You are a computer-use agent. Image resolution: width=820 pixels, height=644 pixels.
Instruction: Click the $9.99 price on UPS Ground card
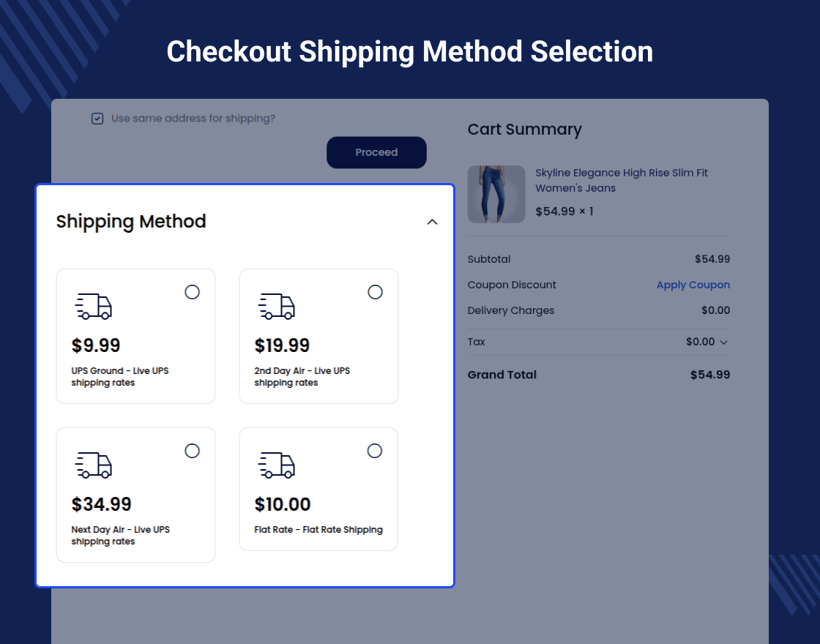96,345
